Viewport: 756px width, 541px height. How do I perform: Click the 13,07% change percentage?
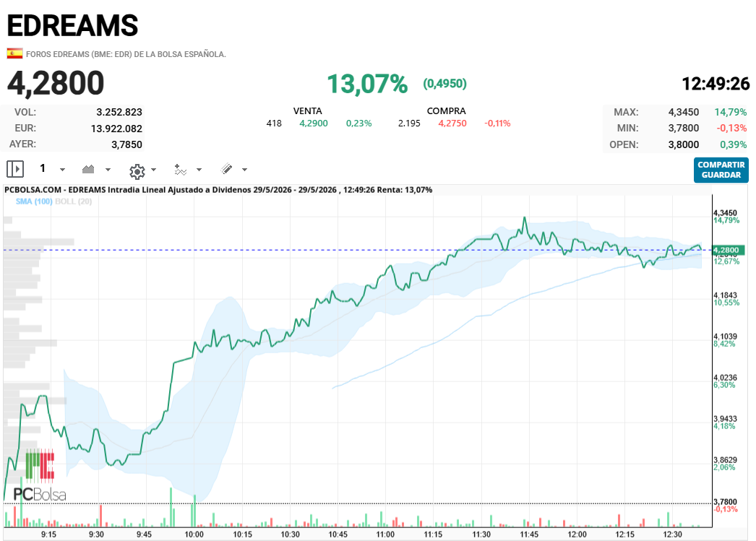coord(367,84)
